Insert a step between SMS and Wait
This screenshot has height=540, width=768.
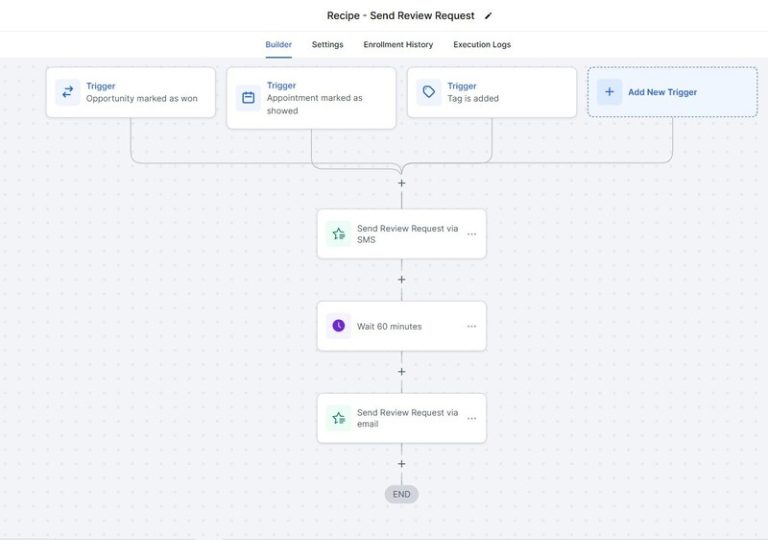pos(402,280)
